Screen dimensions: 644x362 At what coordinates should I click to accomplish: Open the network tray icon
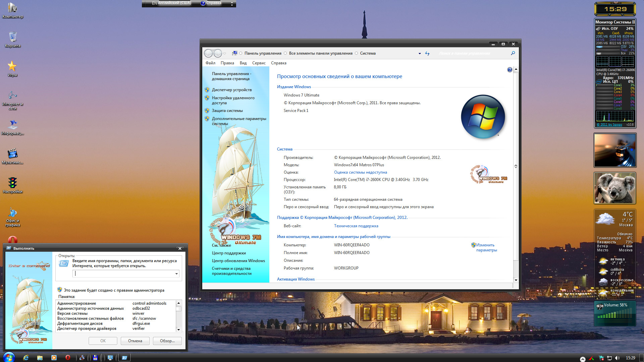(x=609, y=358)
